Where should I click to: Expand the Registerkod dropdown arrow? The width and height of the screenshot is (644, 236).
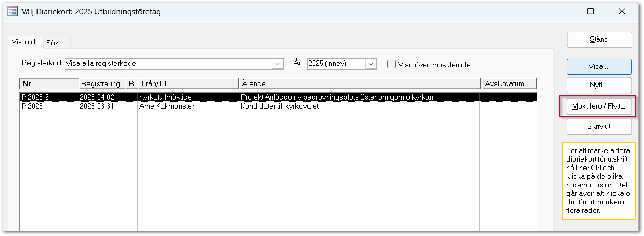(278, 64)
